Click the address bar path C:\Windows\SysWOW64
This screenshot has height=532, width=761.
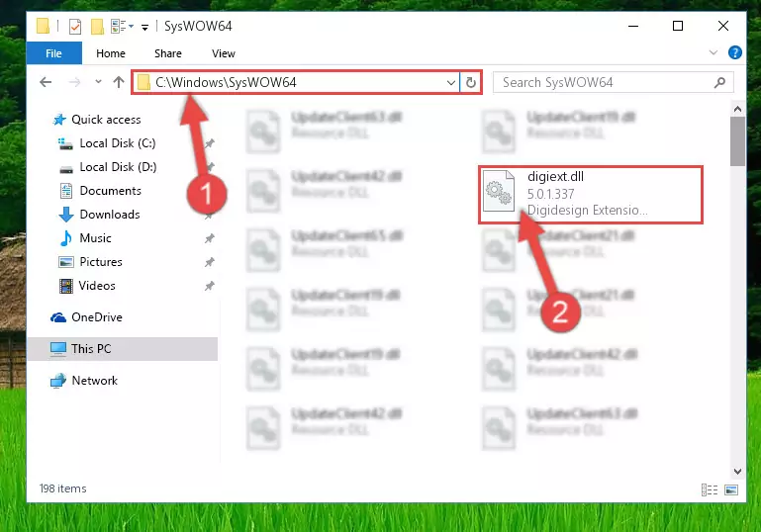pos(226,82)
